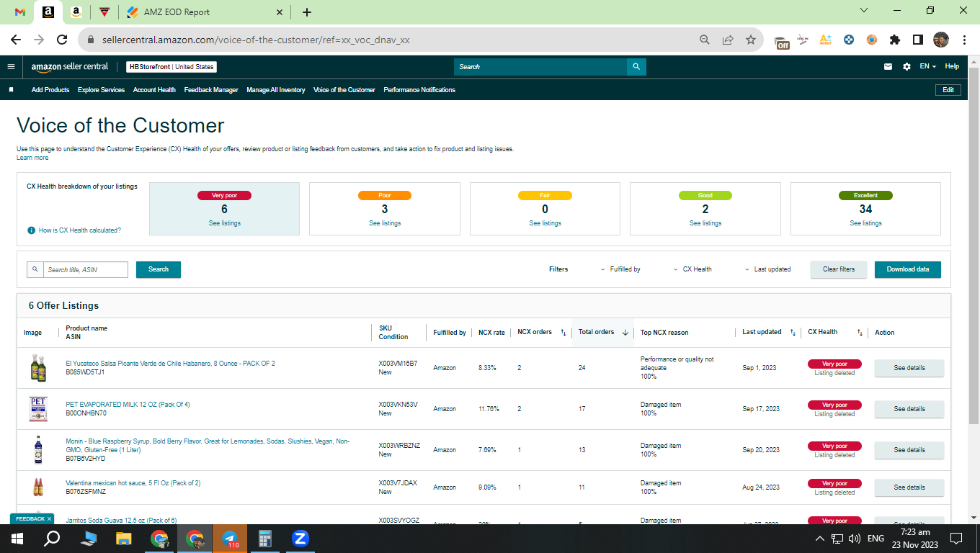This screenshot has width=980, height=553.
Task: Open File Explorer from taskbar
Action: (x=124, y=539)
